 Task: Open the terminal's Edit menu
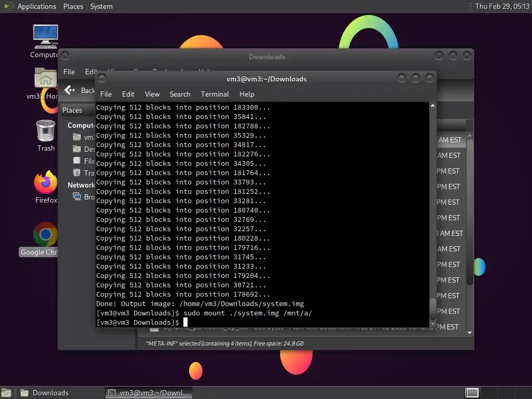128,94
